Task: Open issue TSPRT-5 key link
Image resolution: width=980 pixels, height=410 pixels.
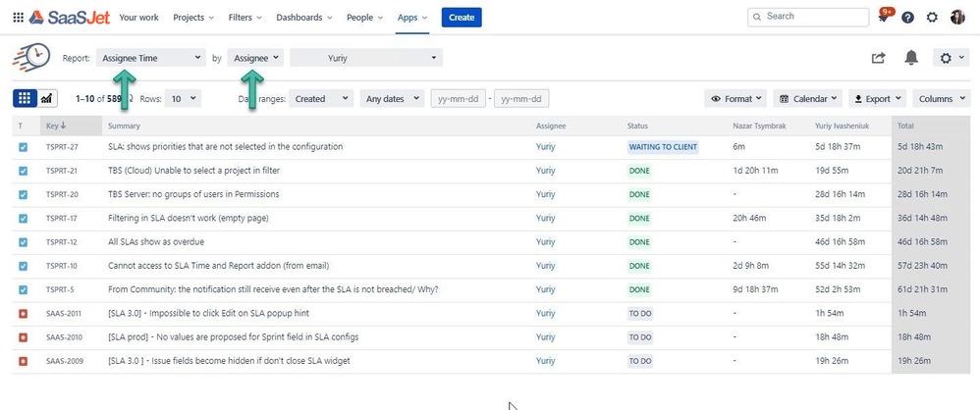Action: (x=60, y=289)
